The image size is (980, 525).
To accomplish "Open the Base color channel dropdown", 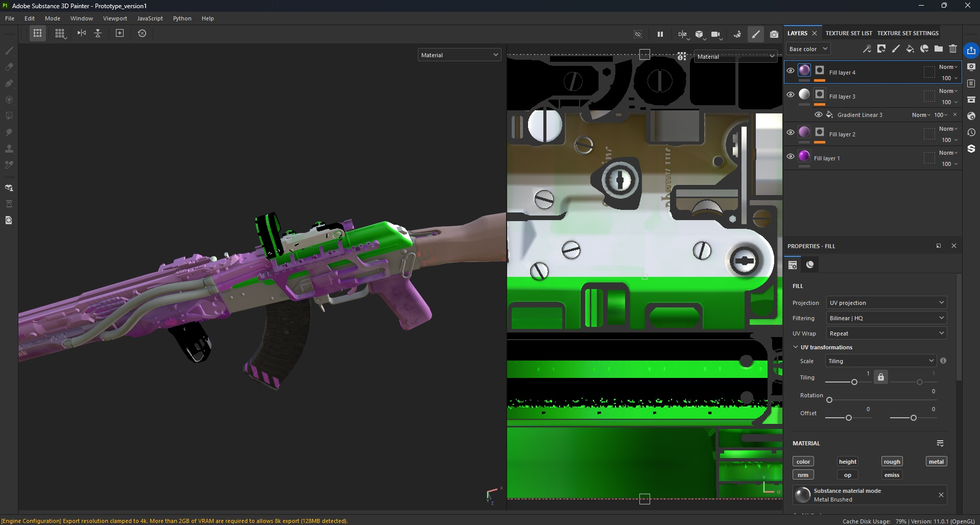I will click(808, 49).
